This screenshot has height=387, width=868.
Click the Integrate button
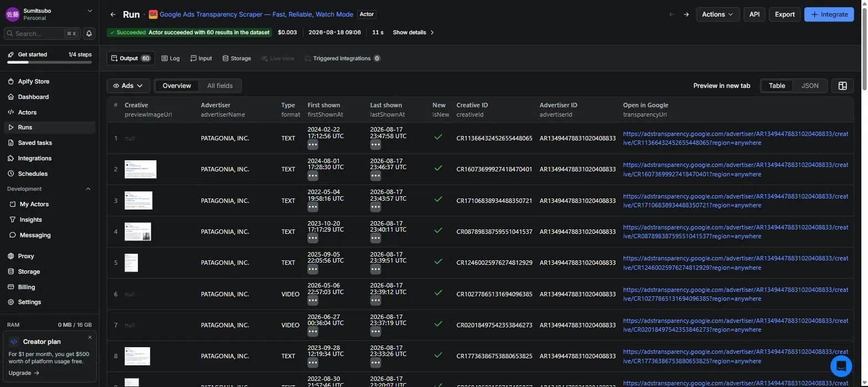pyautogui.click(x=829, y=14)
